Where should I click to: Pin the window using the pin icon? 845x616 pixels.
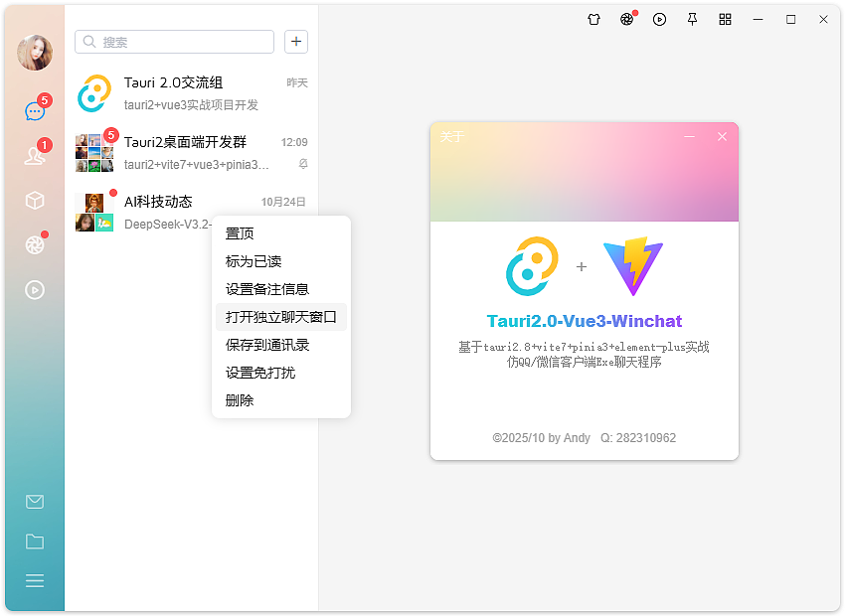(692, 19)
